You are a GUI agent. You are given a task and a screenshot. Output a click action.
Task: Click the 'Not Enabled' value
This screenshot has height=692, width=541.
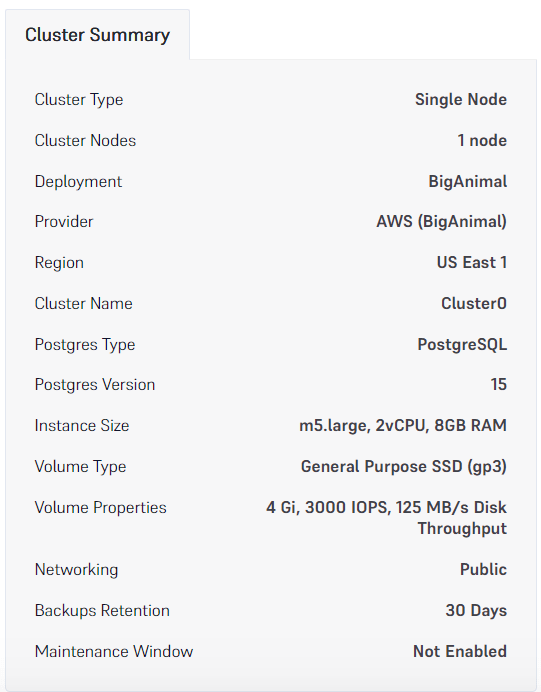click(x=460, y=652)
